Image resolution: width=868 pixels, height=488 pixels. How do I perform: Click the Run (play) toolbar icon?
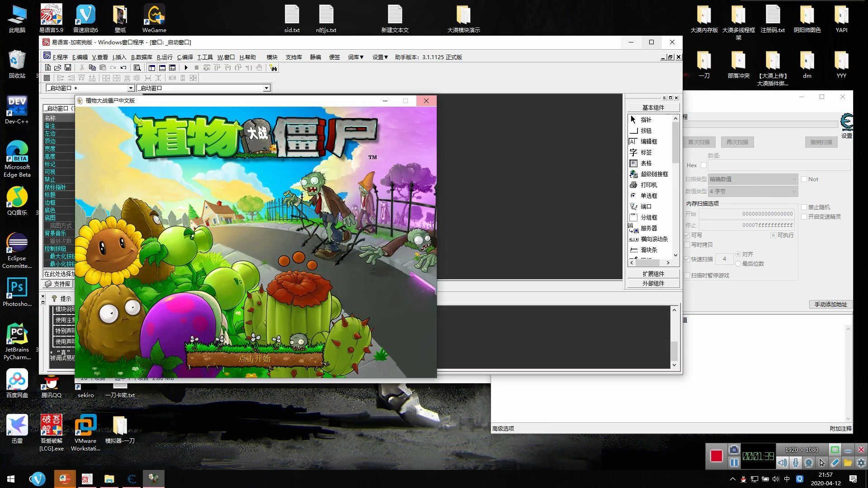tap(186, 68)
